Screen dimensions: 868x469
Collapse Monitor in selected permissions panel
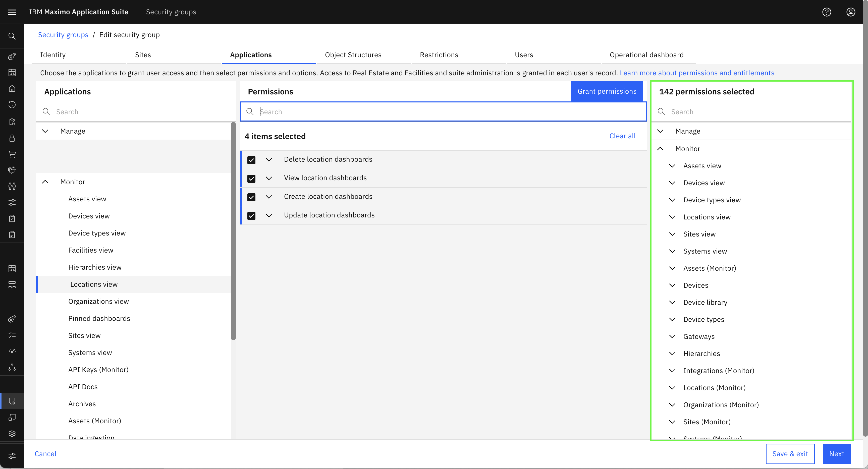(660, 149)
